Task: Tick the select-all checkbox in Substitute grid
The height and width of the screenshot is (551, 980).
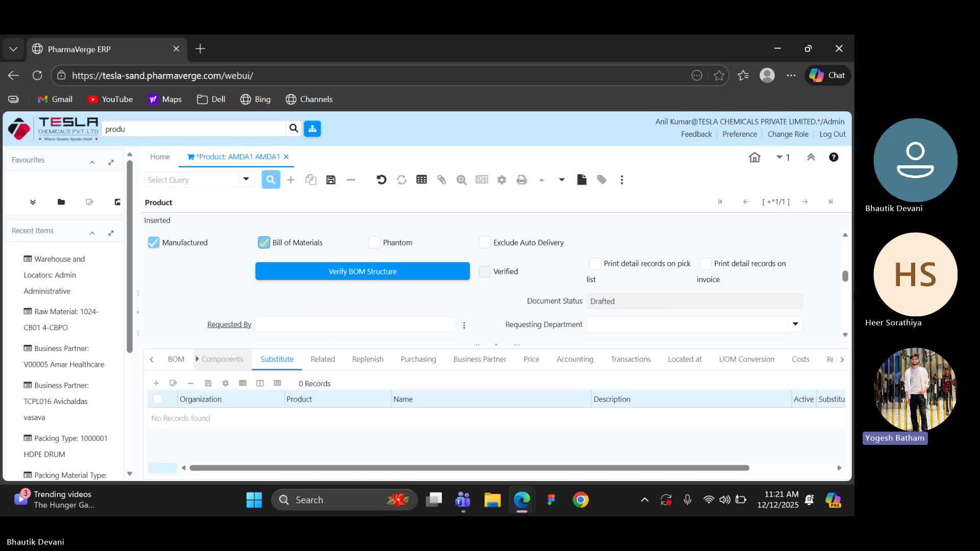Action: [157, 399]
